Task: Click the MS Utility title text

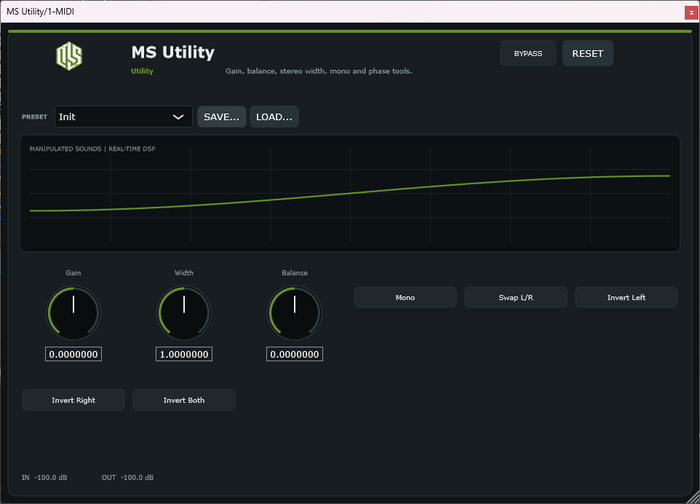Action: point(173,52)
